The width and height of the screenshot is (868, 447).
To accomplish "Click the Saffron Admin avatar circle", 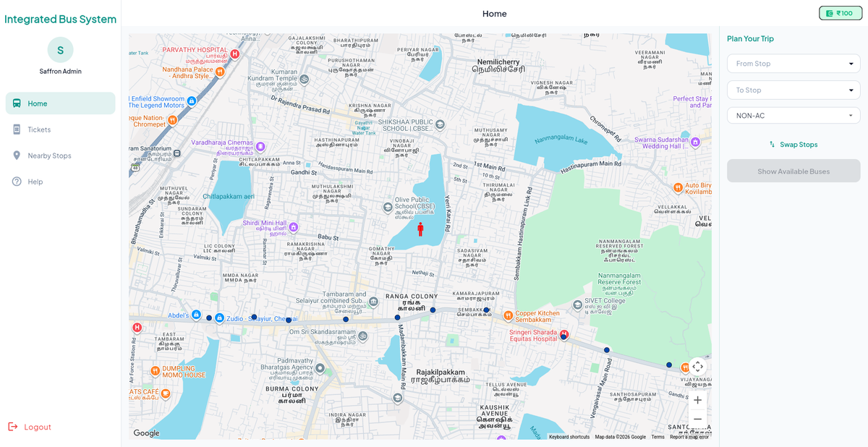I will coord(60,50).
